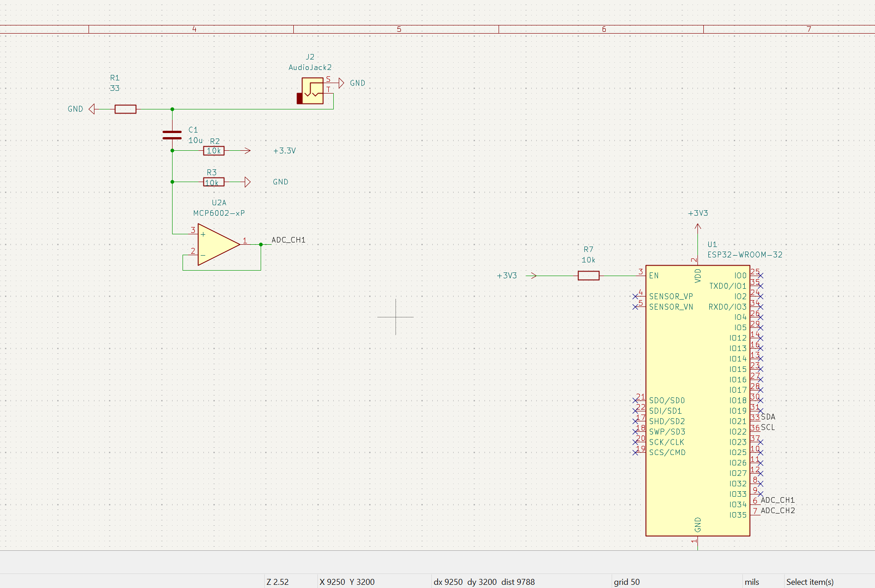The width and height of the screenshot is (875, 588).
Task: Click the junction dot between R1 and C1
Action: coord(172,109)
